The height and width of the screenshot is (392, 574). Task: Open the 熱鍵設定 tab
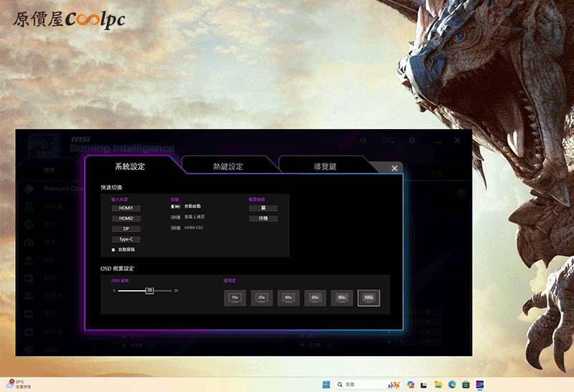coord(228,166)
